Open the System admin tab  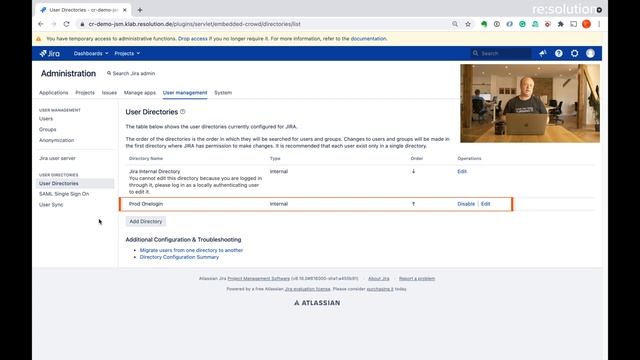point(223,93)
